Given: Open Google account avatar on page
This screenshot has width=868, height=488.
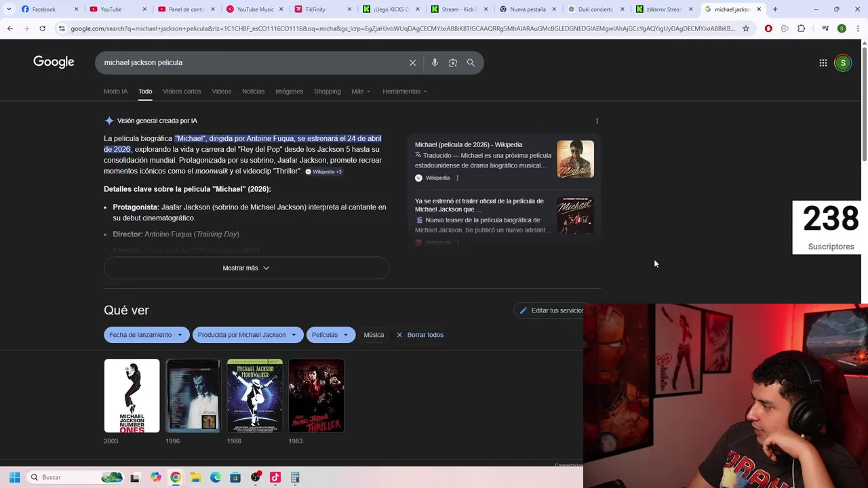Looking at the screenshot, I should point(843,62).
